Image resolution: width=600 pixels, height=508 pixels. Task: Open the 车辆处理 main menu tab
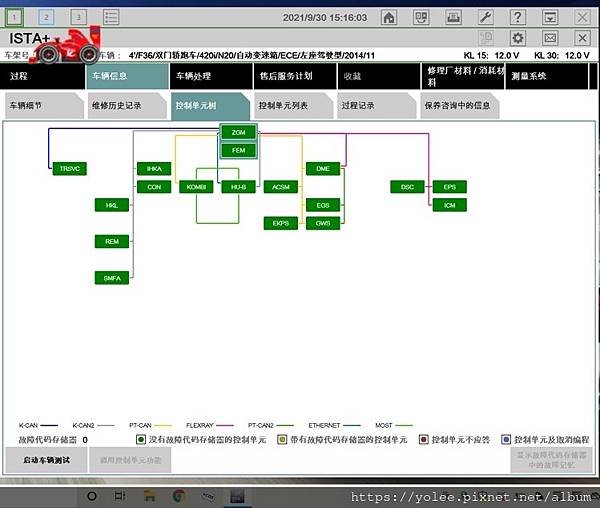coord(211,76)
